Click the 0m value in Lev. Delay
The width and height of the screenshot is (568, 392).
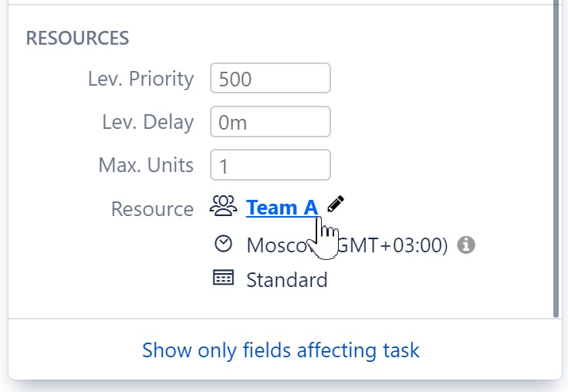(x=232, y=122)
